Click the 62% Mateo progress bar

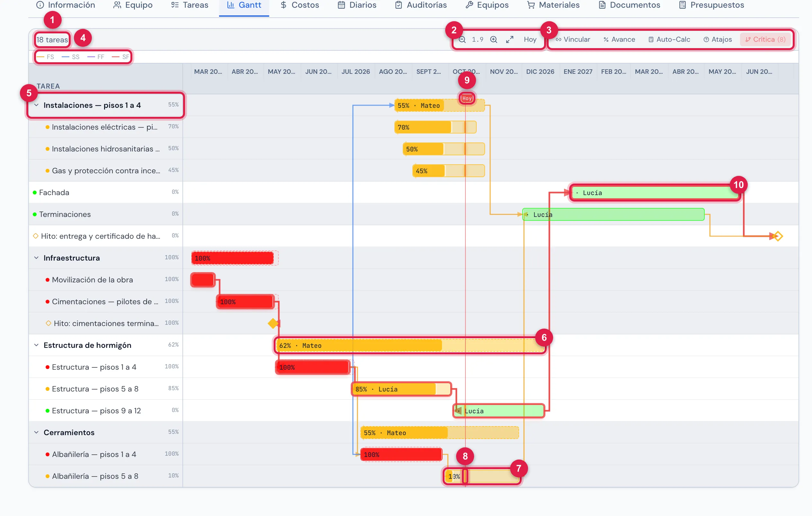click(x=410, y=346)
